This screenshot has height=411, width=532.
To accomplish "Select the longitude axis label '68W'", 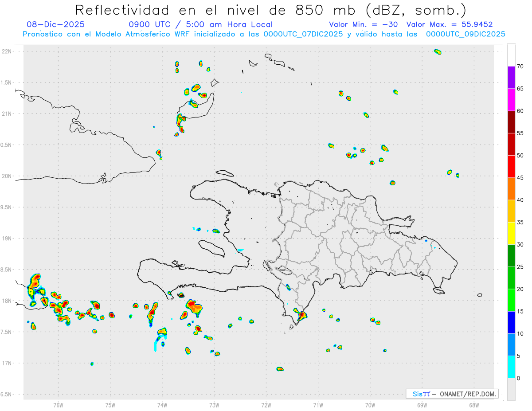I will pyautogui.click(x=474, y=404).
